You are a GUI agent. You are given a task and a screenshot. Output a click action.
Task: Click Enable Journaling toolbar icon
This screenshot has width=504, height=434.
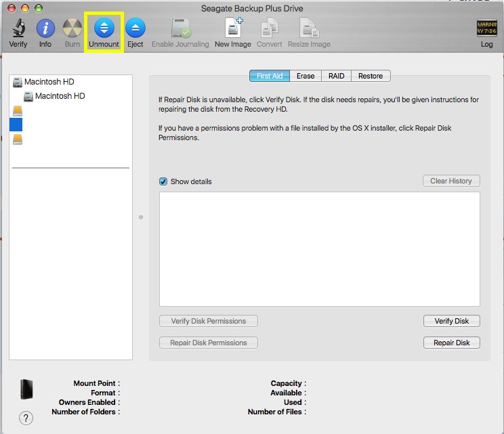coord(181,28)
